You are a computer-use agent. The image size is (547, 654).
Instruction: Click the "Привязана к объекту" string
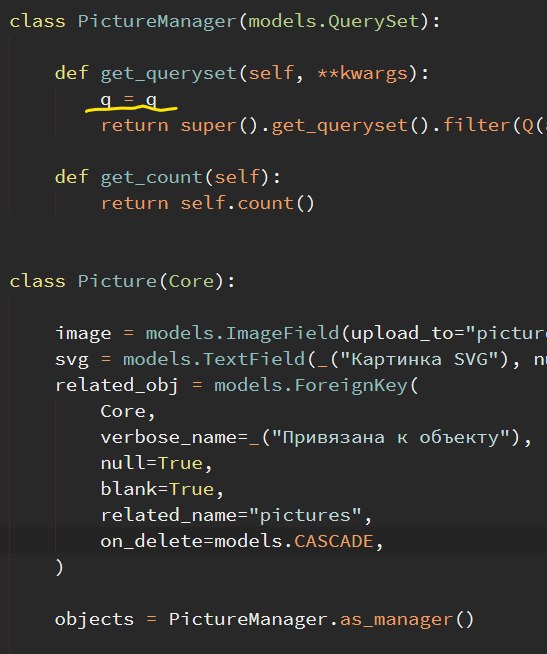(x=391, y=438)
